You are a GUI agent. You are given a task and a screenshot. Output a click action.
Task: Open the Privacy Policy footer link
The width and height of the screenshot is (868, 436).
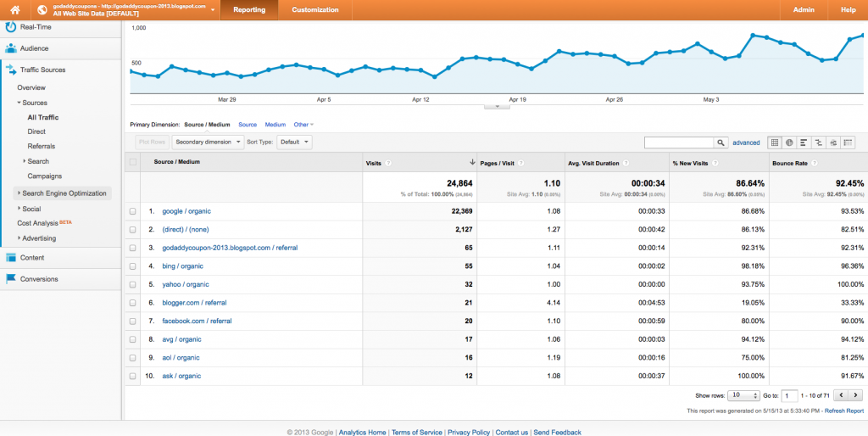coord(469,432)
